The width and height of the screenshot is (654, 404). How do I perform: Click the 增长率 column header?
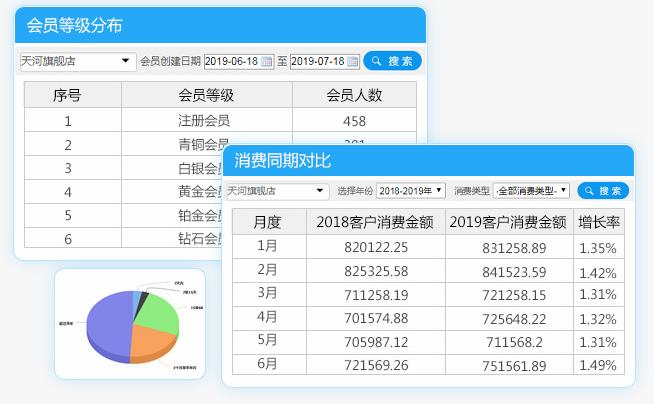[x=598, y=222]
